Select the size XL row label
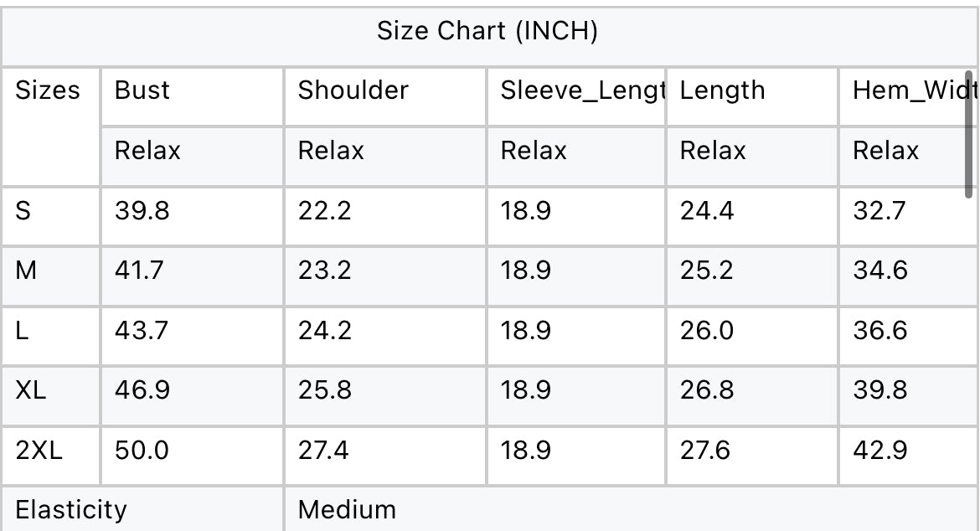Viewport: 980px width, 531px height. tap(31, 390)
